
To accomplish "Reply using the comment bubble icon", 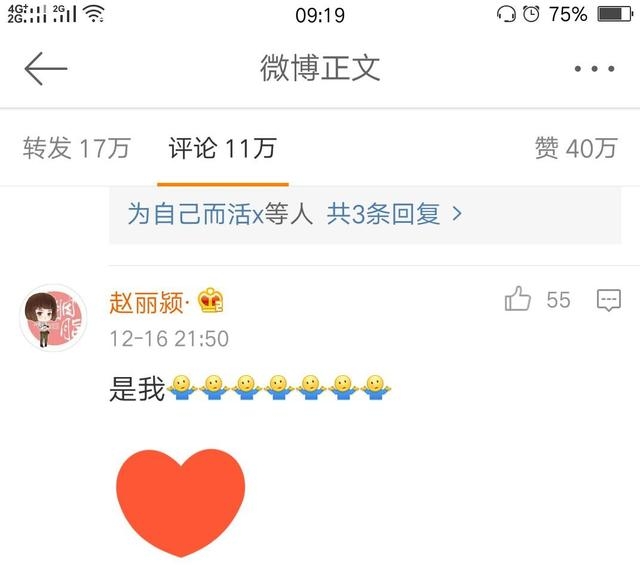I will click(609, 300).
